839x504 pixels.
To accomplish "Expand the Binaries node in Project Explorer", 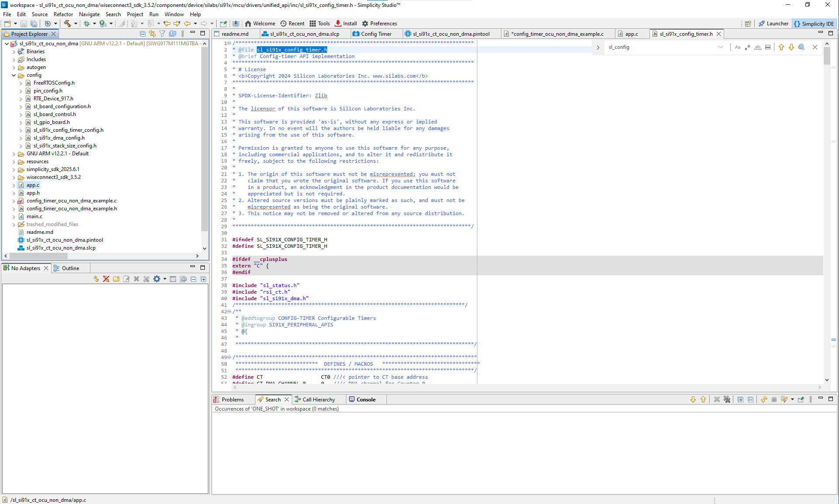I will coord(13,51).
